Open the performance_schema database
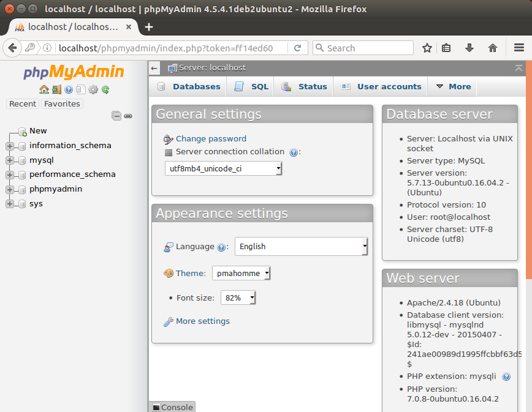Screen dimensions: 532x412 pos(72,174)
